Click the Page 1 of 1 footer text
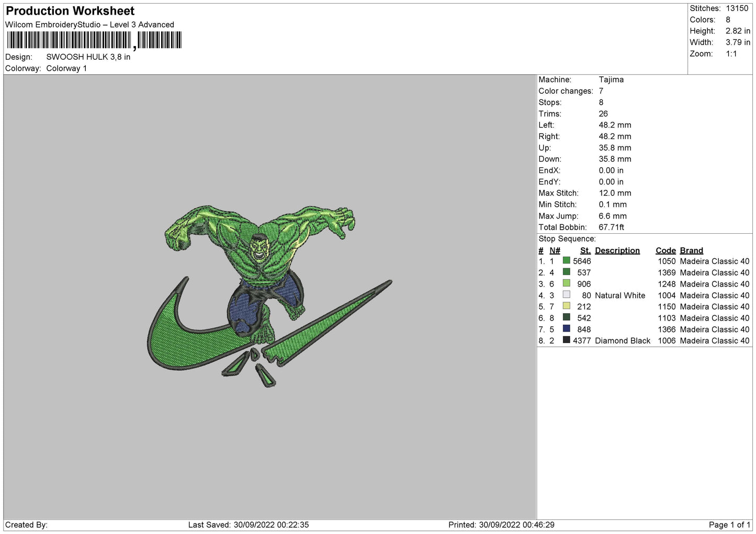The height and width of the screenshot is (534, 756). click(729, 525)
